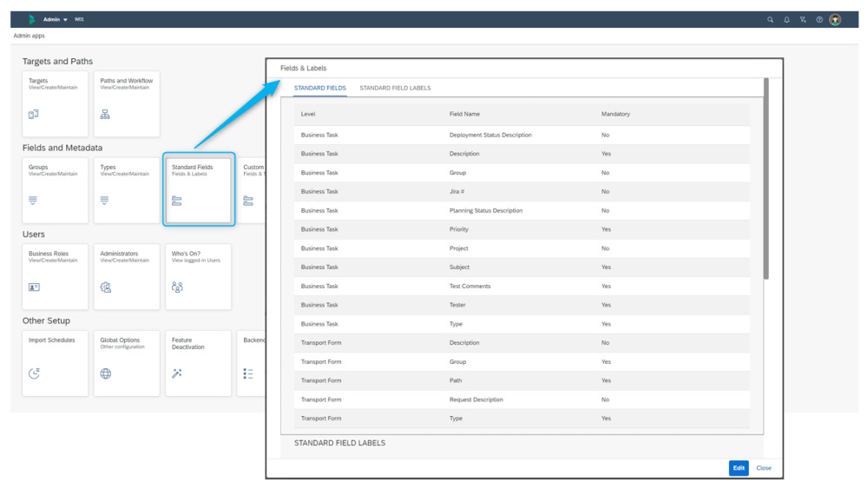Open the Feature Deactivation tile

point(199,364)
